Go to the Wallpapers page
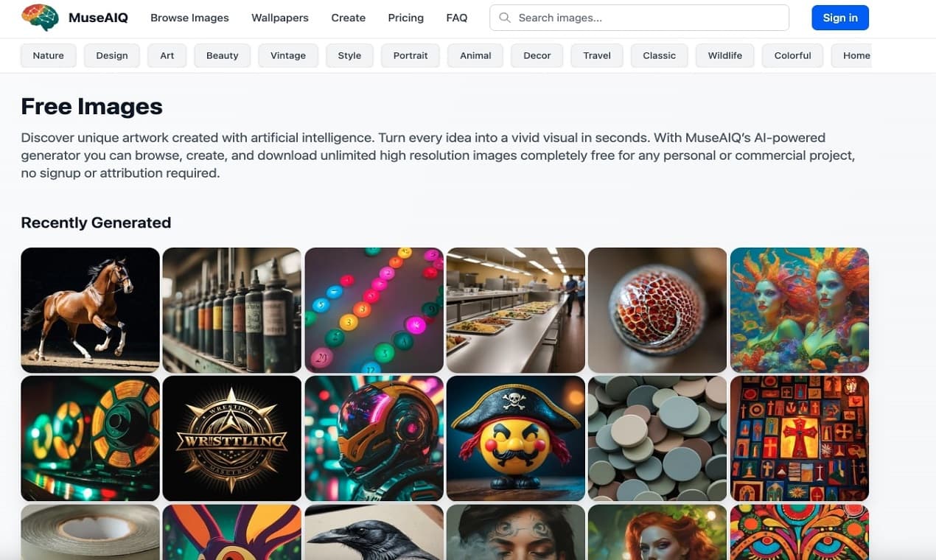This screenshot has width=936, height=560. pyautogui.click(x=280, y=18)
